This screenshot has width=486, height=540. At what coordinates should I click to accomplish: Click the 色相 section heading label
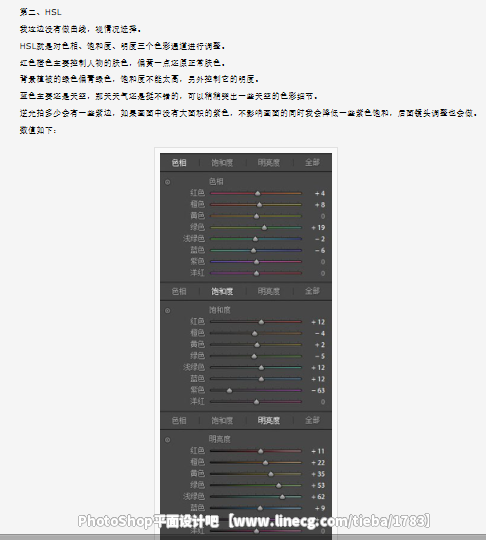216,181
